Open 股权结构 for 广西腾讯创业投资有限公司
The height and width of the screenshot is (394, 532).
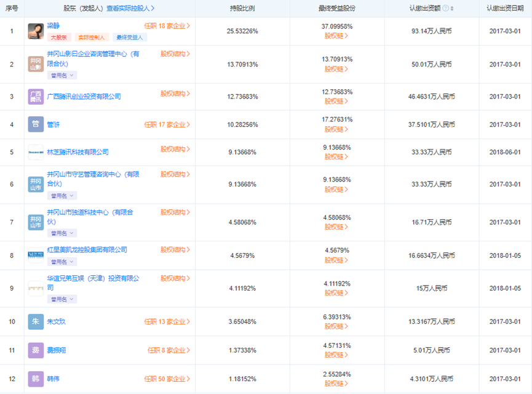tap(175, 94)
